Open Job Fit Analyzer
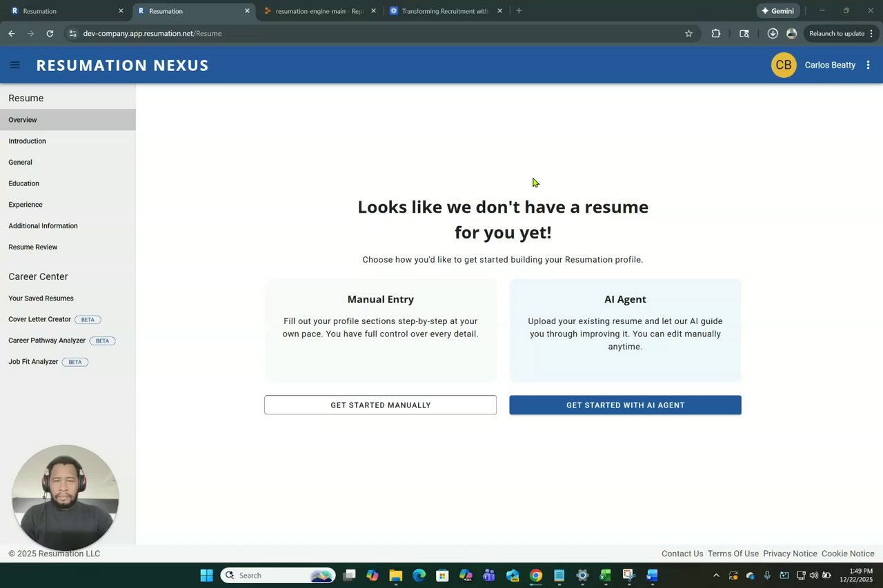 (x=68, y=362)
